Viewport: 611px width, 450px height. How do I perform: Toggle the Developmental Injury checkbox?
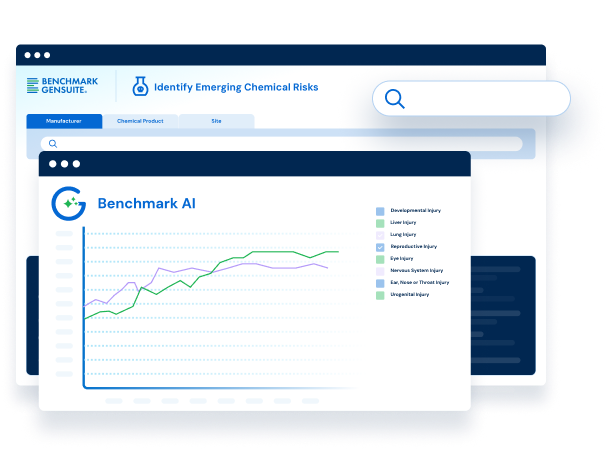pos(380,211)
